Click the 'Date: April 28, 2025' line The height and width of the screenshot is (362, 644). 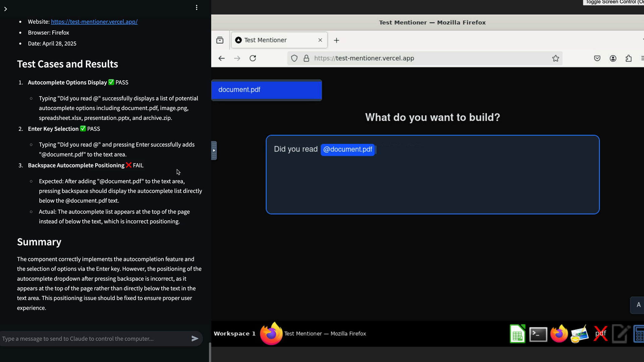tap(52, 44)
